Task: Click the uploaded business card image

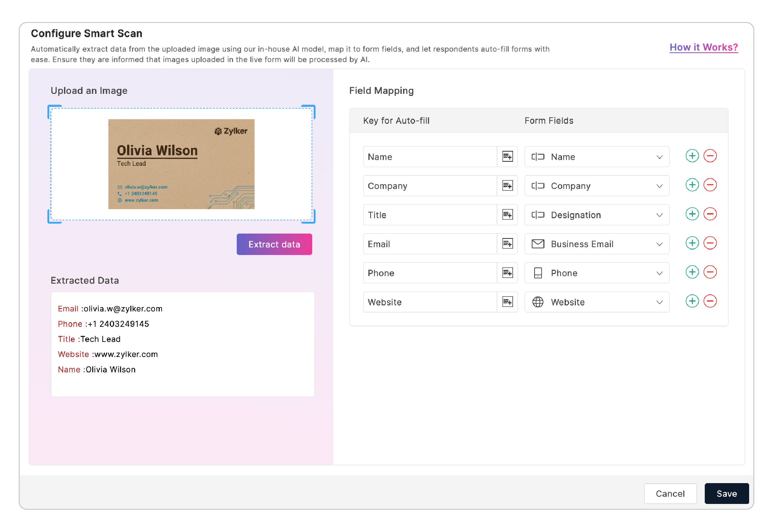Action: tap(181, 164)
